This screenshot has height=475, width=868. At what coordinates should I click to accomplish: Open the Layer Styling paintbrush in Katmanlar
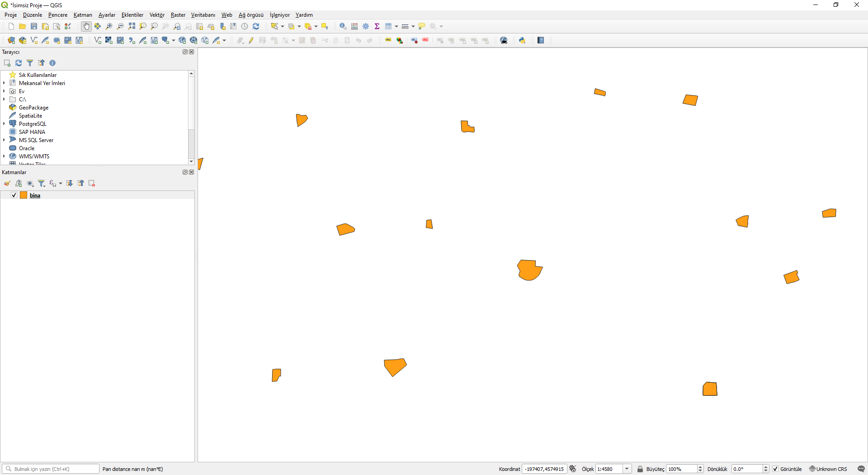pos(7,183)
